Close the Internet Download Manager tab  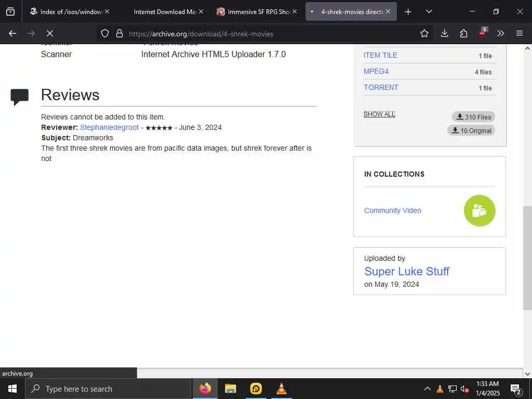click(x=201, y=11)
